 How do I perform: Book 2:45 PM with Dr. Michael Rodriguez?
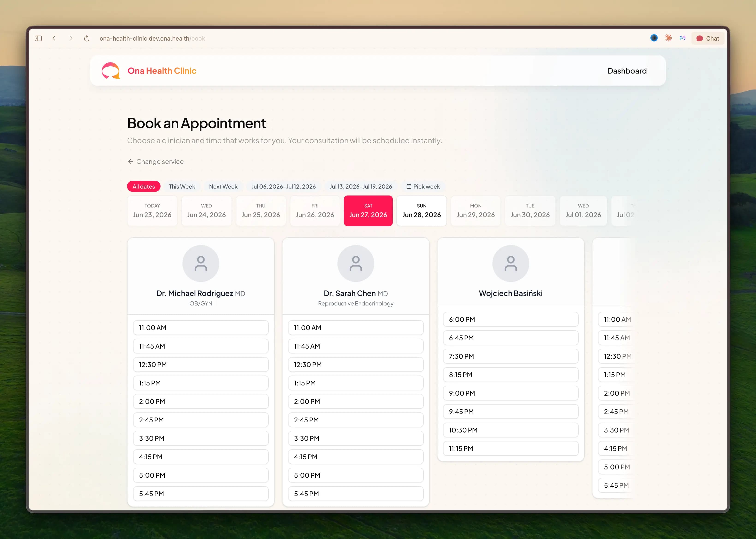pyautogui.click(x=201, y=420)
